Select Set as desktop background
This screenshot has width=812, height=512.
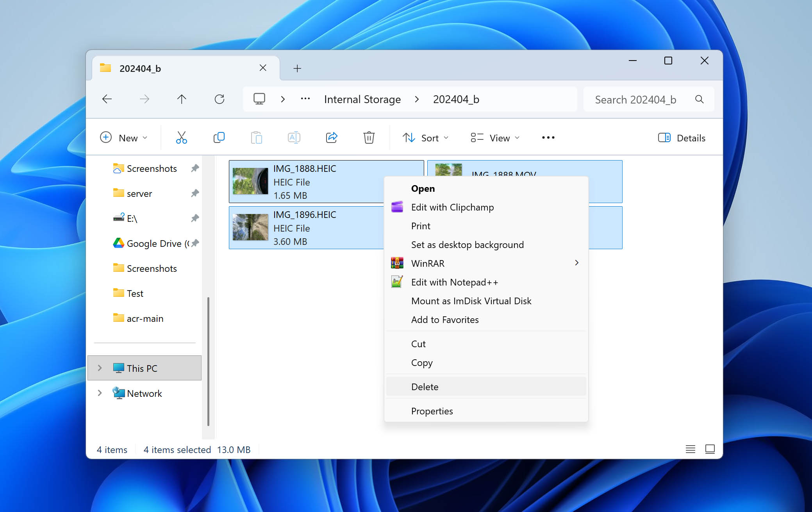[486, 245]
